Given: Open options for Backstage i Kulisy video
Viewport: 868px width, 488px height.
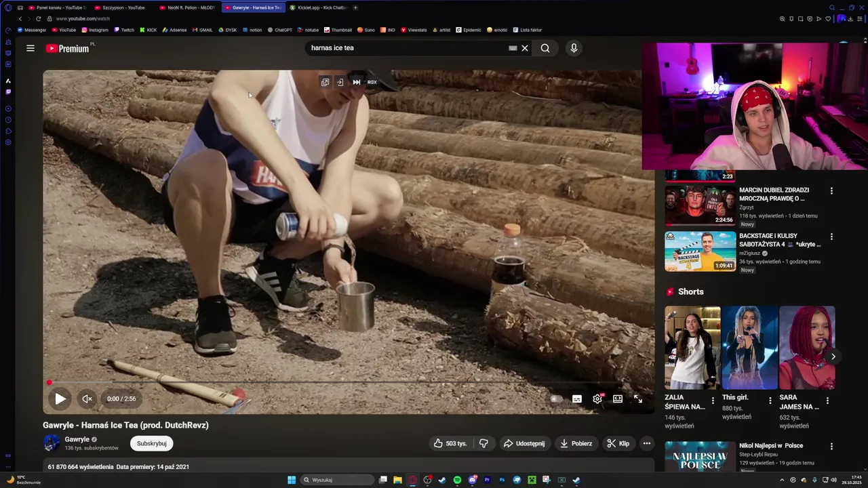Looking at the screenshot, I should click(831, 237).
